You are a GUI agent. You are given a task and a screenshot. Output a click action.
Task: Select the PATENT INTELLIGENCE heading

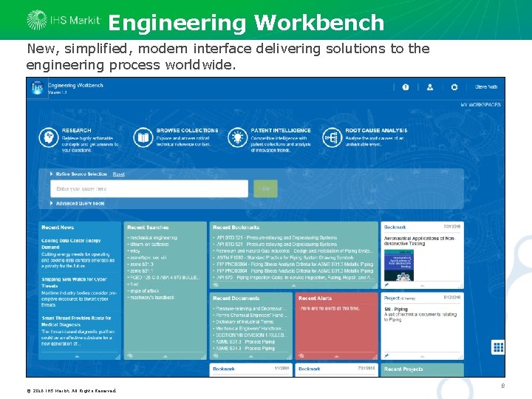281,130
